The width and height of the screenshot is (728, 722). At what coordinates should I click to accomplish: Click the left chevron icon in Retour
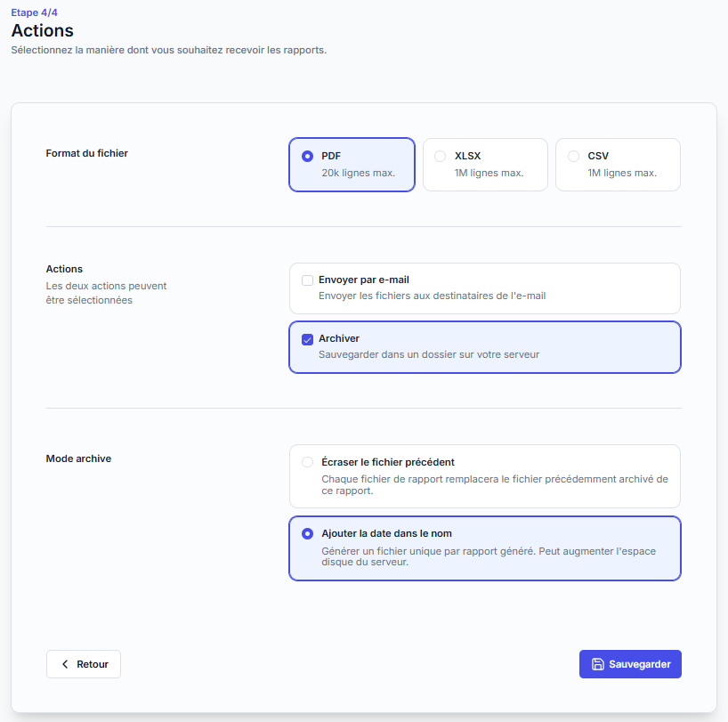65,664
